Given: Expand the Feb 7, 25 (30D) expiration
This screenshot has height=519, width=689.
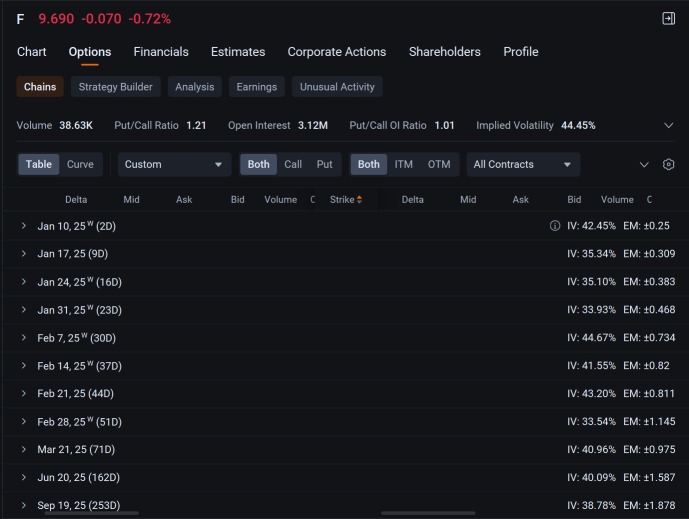Looking at the screenshot, I should [24, 338].
